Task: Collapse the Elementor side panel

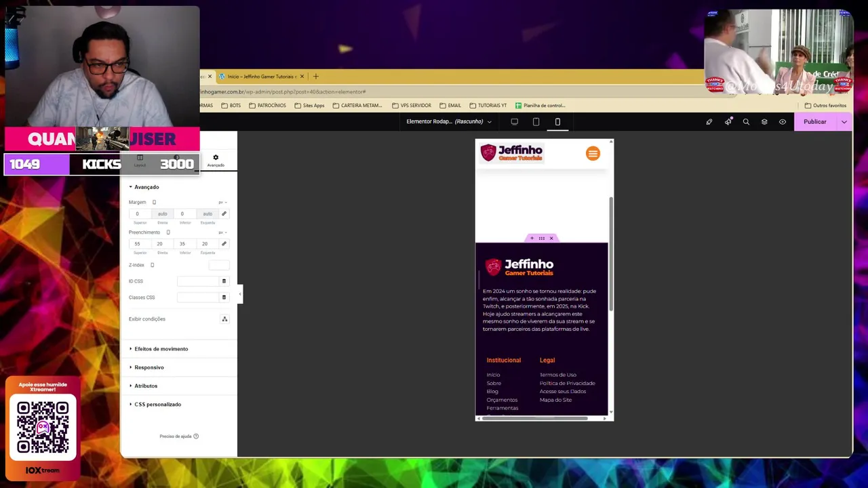Action: [x=240, y=293]
